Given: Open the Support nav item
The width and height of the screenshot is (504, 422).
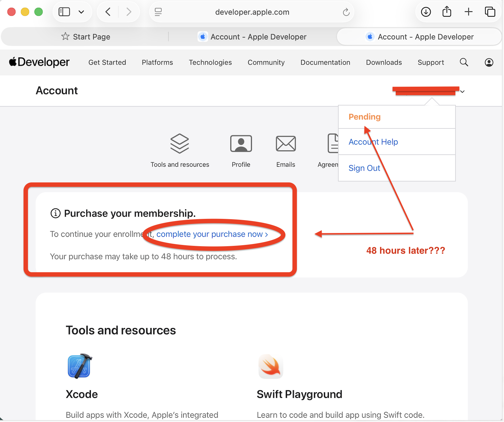Looking at the screenshot, I should coord(431,62).
